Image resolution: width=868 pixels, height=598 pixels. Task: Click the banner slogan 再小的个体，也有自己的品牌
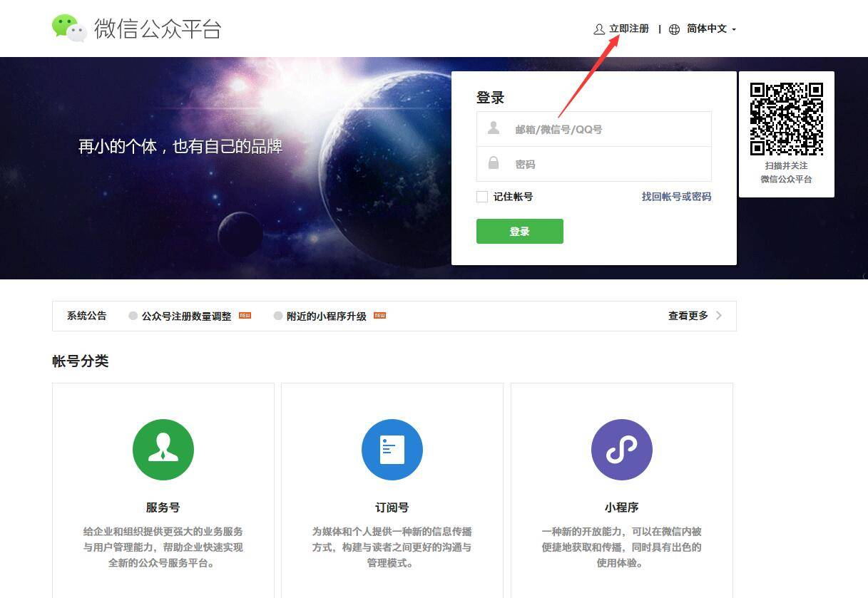point(180,147)
